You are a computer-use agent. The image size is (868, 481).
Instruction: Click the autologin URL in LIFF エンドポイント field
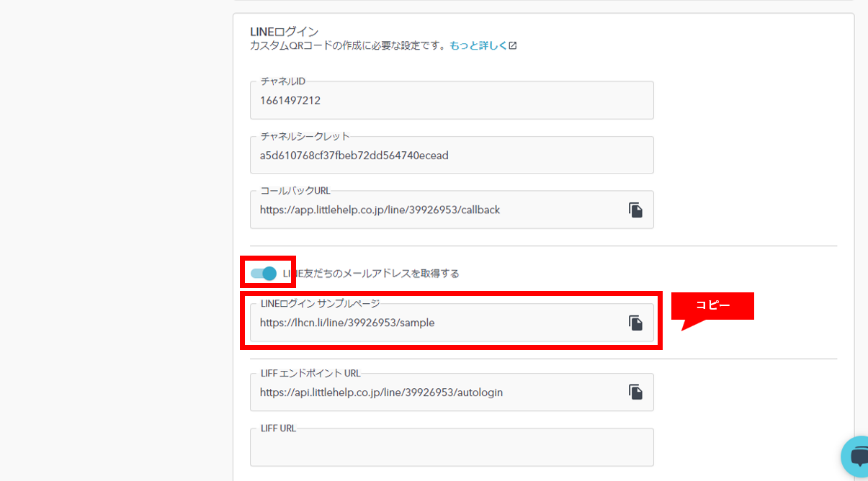point(381,392)
